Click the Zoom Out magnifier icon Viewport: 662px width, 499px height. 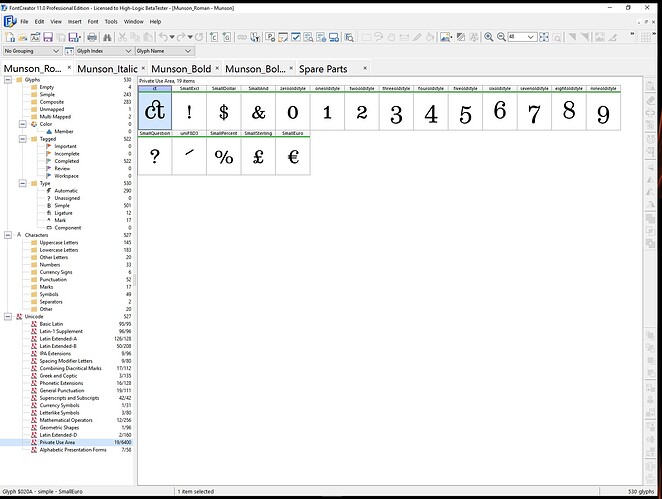(x=501, y=37)
